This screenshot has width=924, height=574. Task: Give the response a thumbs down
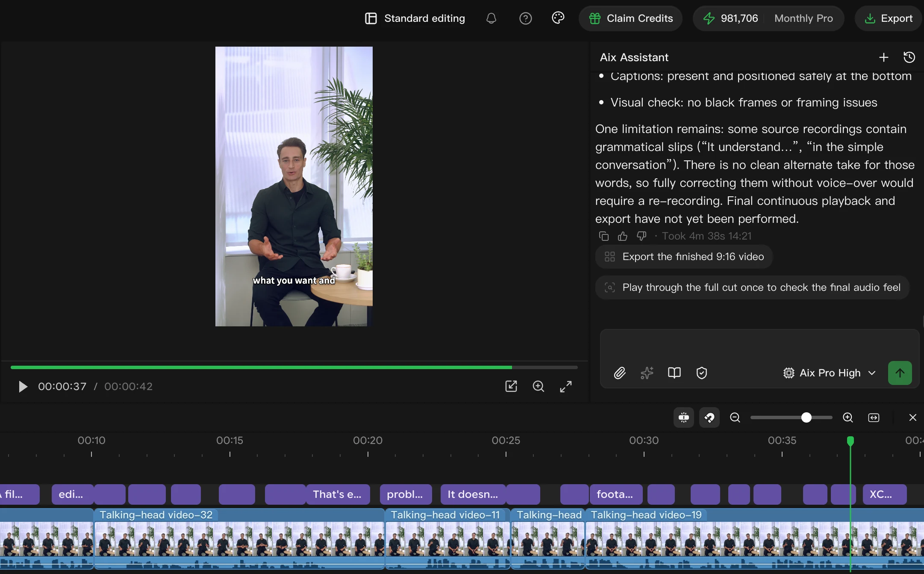pyautogui.click(x=642, y=236)
